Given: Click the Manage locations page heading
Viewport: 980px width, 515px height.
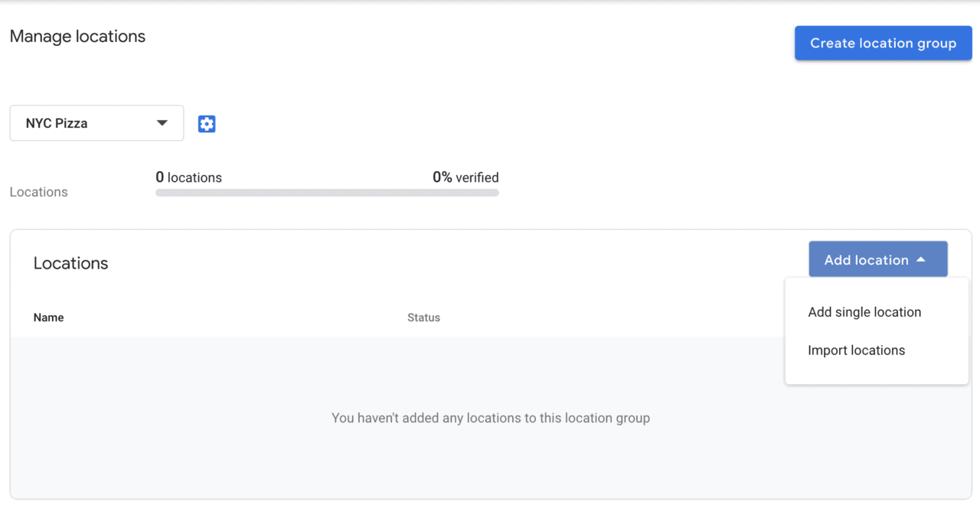Looking at the screenshot, I should [x=77, y=36].
